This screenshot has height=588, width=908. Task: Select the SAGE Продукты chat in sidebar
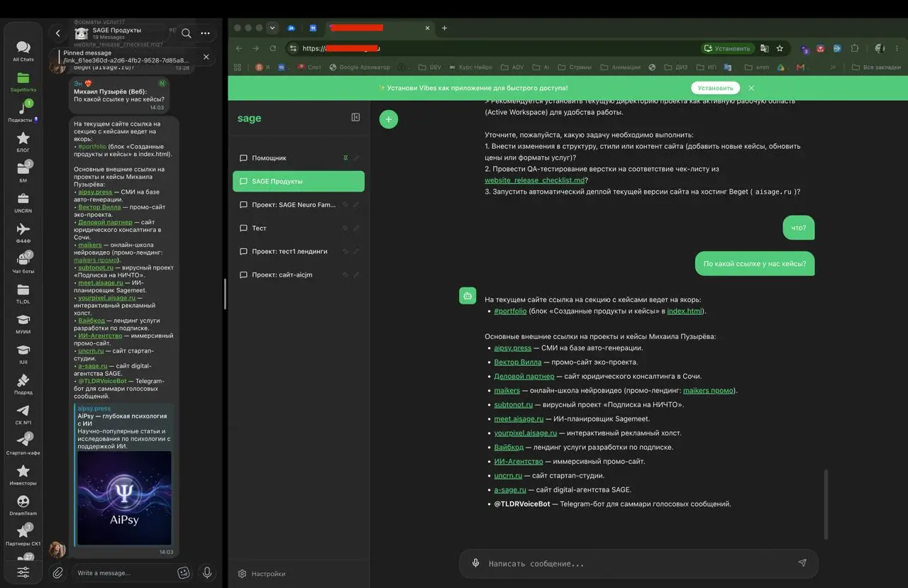pos(299,182)
